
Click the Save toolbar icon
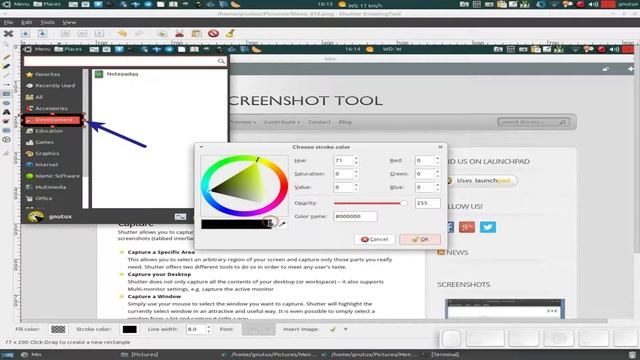pyautogui.click(x=25, y=33)
